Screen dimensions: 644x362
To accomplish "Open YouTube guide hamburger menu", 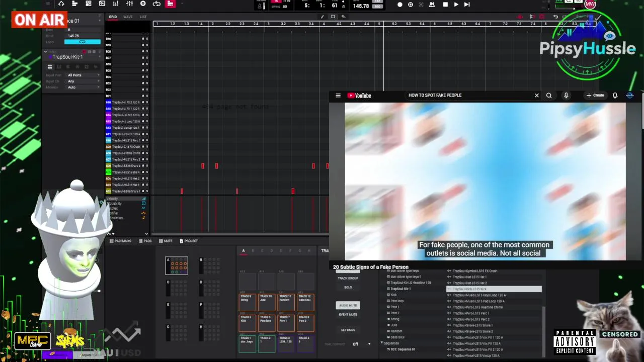I will point(338,96).
